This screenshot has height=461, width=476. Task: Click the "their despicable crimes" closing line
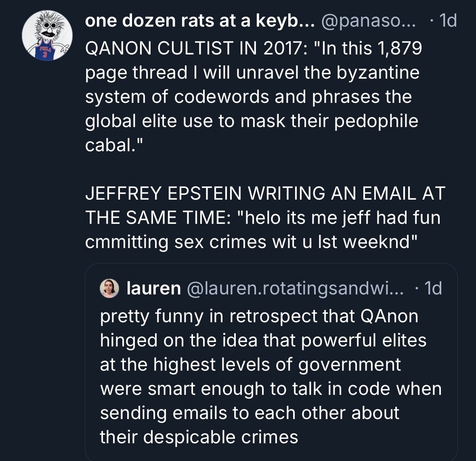(x=199, y=437)
